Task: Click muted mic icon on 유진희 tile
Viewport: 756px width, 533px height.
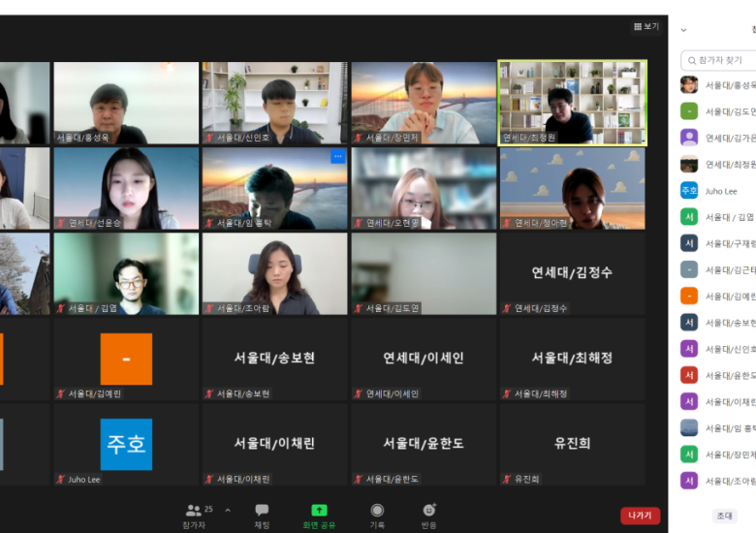Action: coord(507,479)
